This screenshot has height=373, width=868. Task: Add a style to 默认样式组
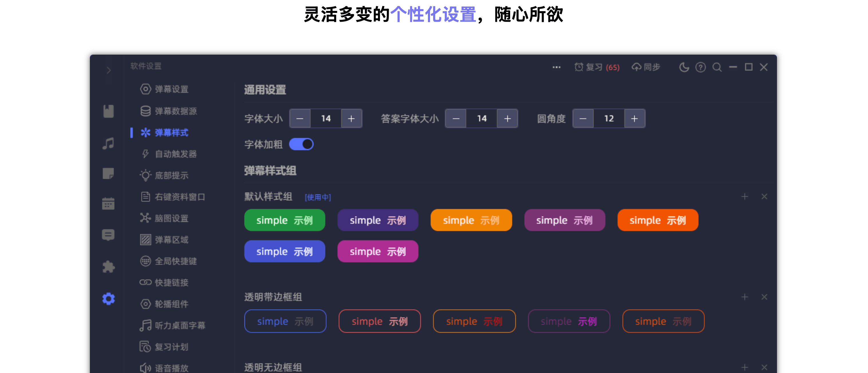tap(745, 197)
